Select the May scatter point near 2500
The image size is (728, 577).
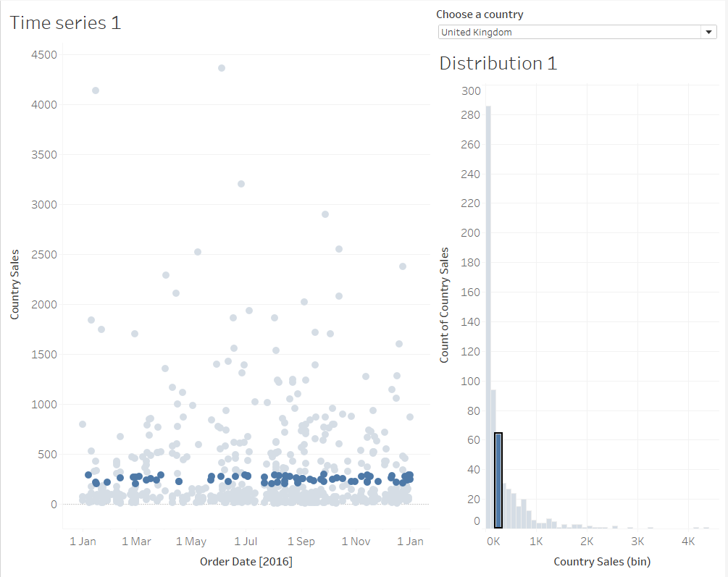click(x=197, y=252)
